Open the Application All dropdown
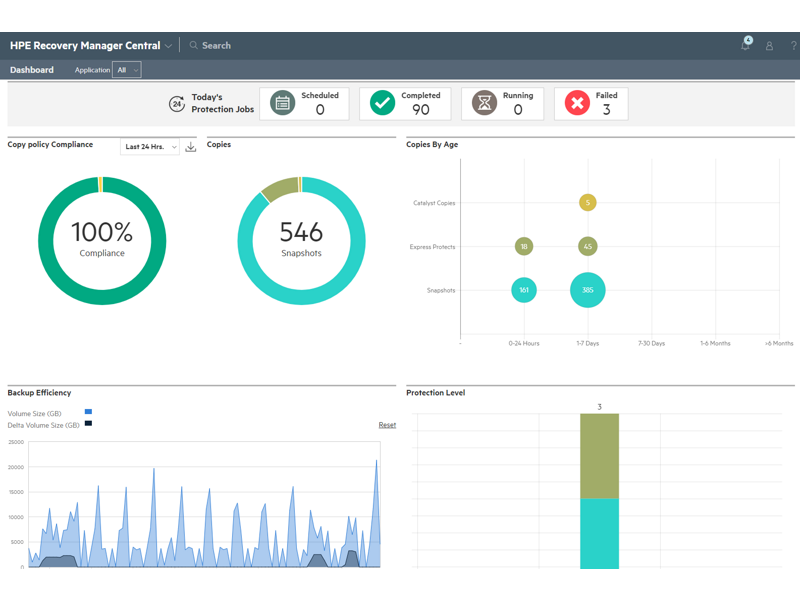The height and width of the screenshot is (600, 800). pos(127,70)
